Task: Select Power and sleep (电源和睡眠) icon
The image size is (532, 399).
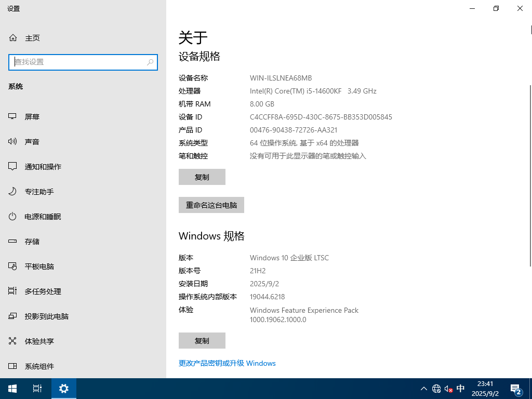Action: [13, 217]
